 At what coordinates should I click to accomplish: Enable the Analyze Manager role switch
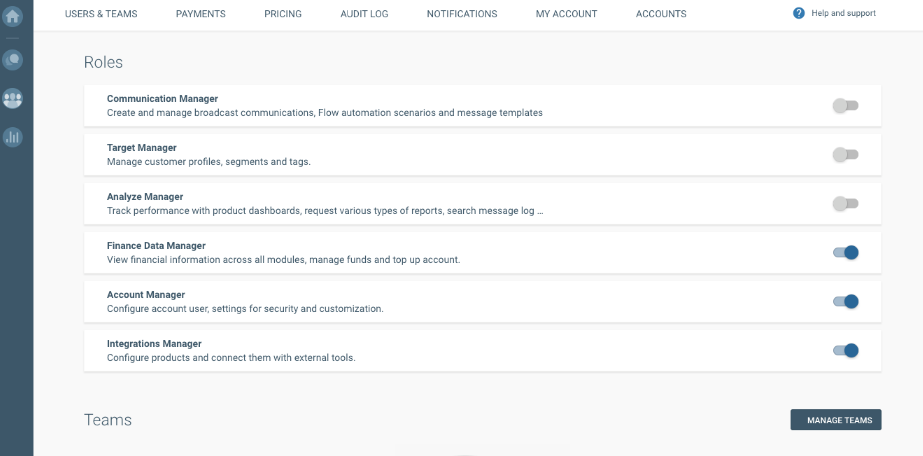click(x=845, y=203)
